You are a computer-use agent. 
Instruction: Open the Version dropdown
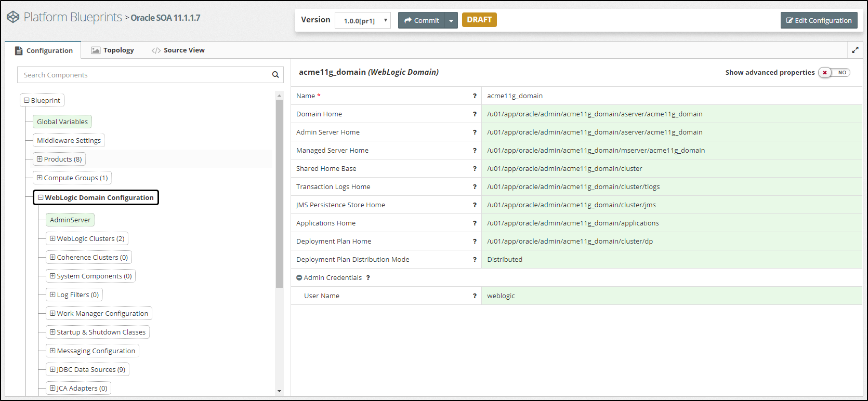[363, 21]
